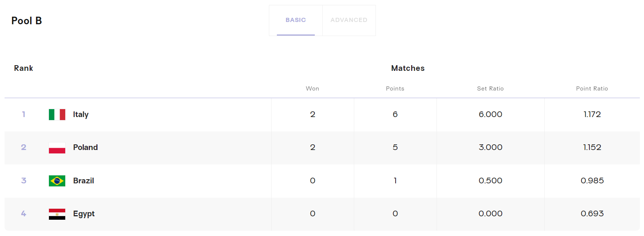The height and width of the screenshot is (236, 644).
Task: Select the Brazil team name
Action: coord(83,181)
